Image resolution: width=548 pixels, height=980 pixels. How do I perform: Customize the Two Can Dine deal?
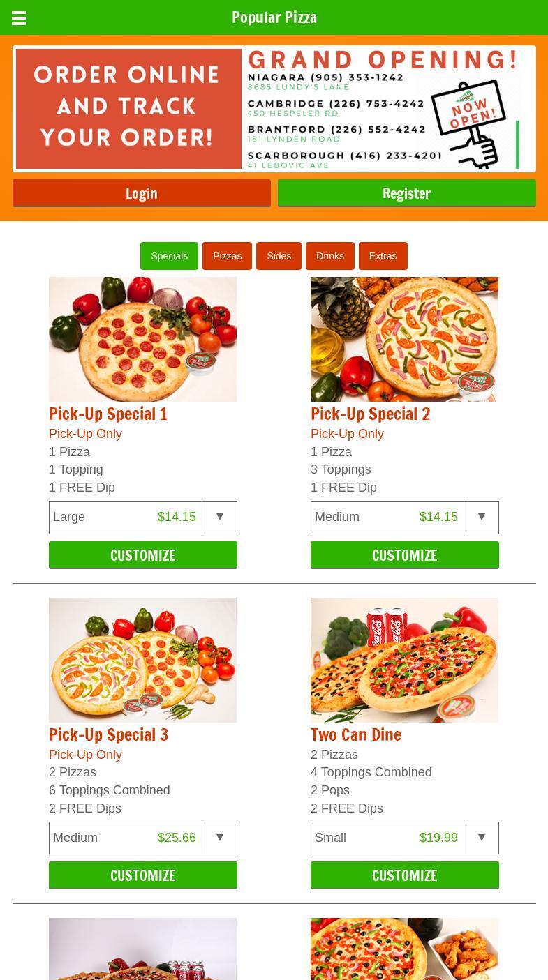[405, 875]
